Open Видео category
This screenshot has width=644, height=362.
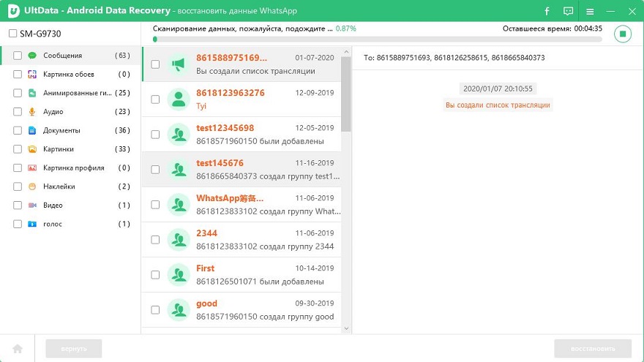71,205
